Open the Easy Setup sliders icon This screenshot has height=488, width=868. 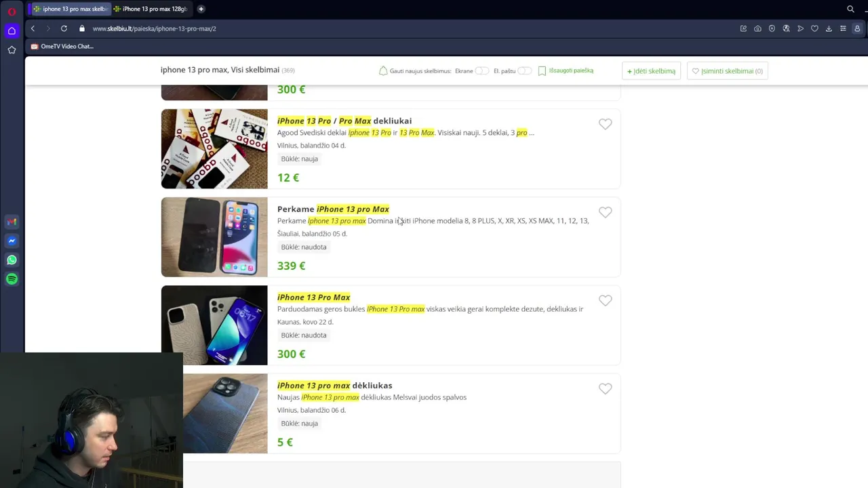(x=843, y=28)
